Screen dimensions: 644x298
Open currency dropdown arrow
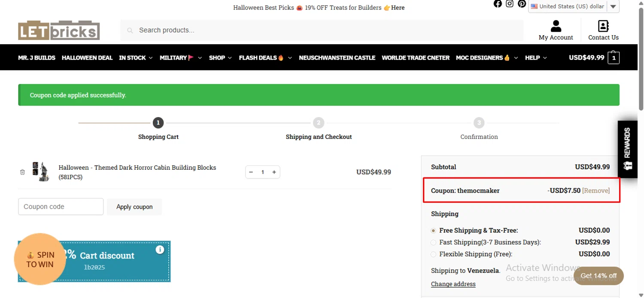tap(613, 6)
